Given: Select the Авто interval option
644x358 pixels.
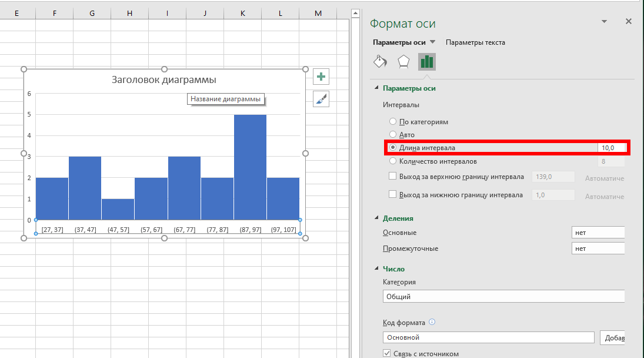Looking at the screenshot, I should click(x=393, y=135).
